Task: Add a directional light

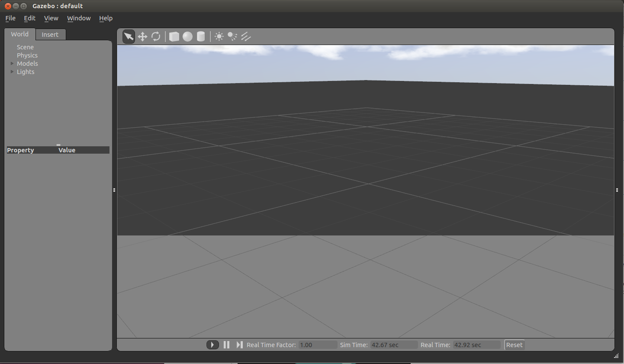Action: tap(246, 37)
